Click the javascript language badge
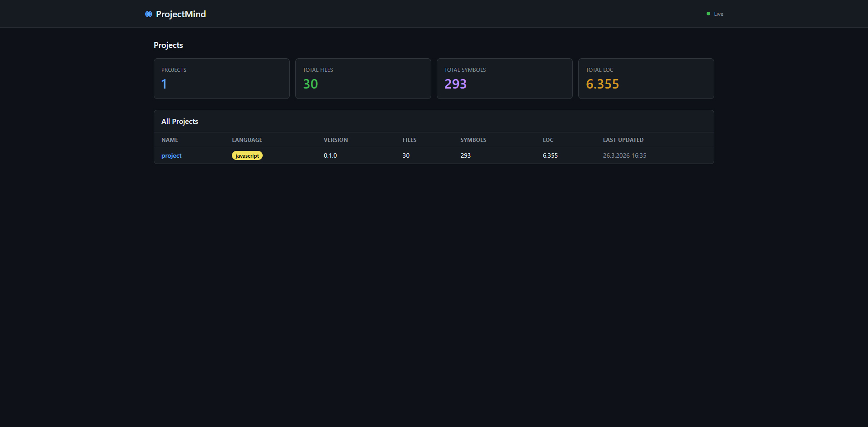Image resolution: width=868 pixels, height=427 pixels. 247,155
